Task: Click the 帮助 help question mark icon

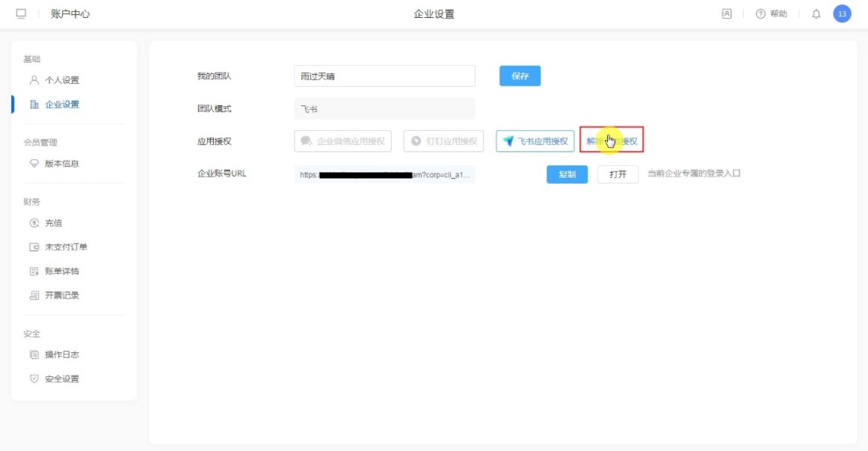Action: pos(761,13)
